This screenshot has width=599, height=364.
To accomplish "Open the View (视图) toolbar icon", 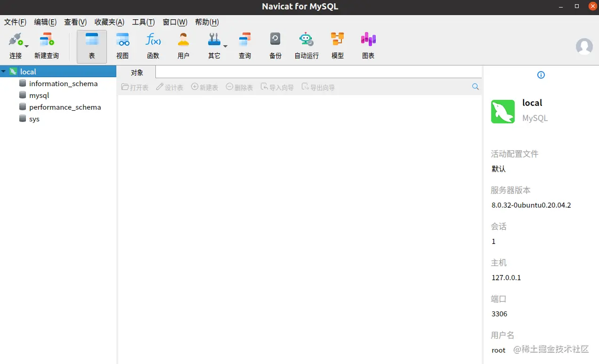I will tap(122, 46).
